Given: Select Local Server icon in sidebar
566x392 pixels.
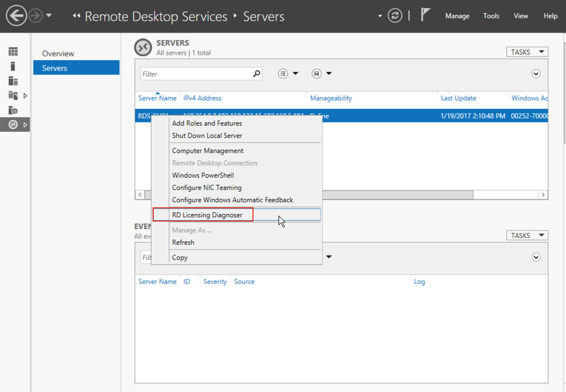Looking at the screenshot, I should pyautogui.click(x=13, y=66).
